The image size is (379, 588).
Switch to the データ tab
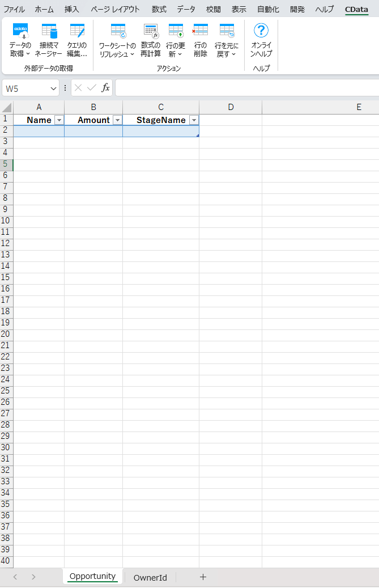[186, 10]
